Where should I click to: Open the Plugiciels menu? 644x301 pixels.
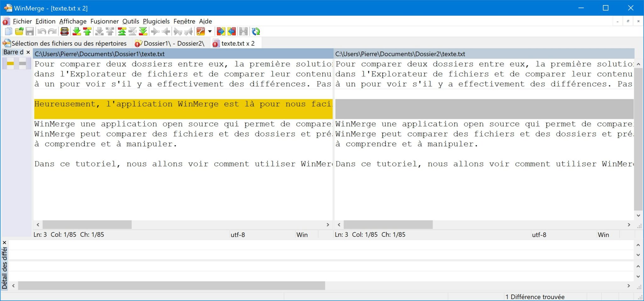[156, 21]
